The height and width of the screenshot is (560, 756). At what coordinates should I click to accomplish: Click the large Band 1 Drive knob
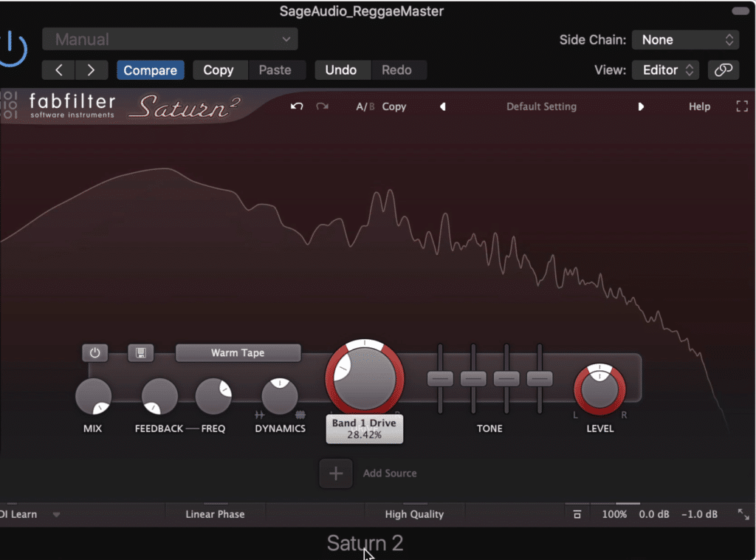click(x=365, y=378)
